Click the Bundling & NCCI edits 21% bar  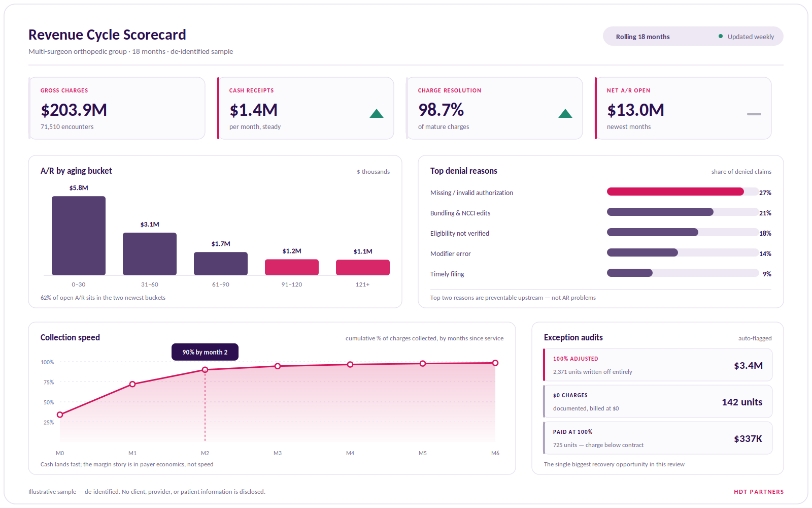point(660,212)
